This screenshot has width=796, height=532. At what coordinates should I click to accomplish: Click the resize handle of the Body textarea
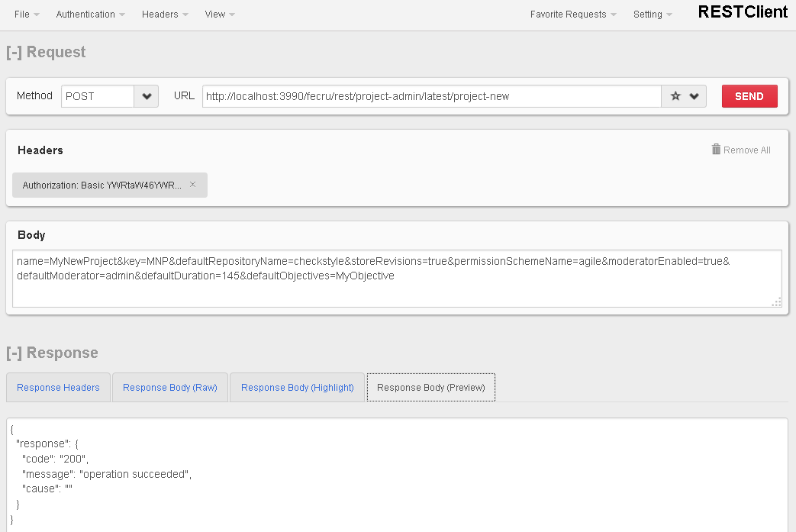pos(776,303)
